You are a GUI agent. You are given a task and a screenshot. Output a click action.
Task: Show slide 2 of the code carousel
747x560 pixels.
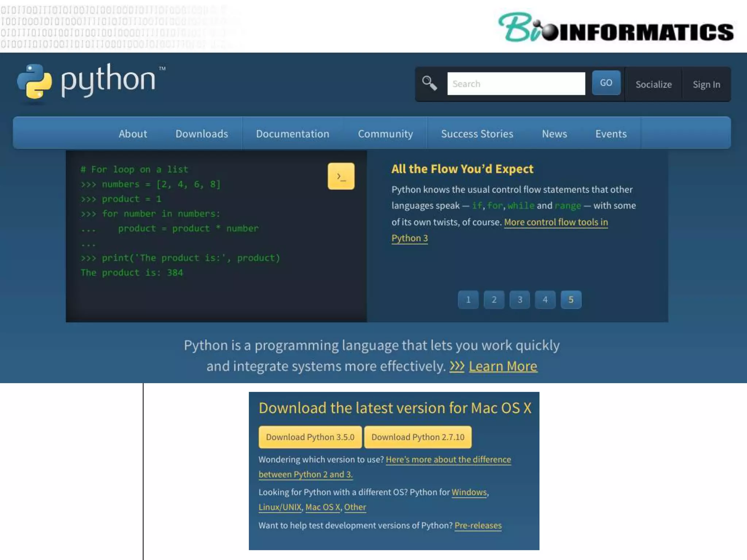pos(494,300)
